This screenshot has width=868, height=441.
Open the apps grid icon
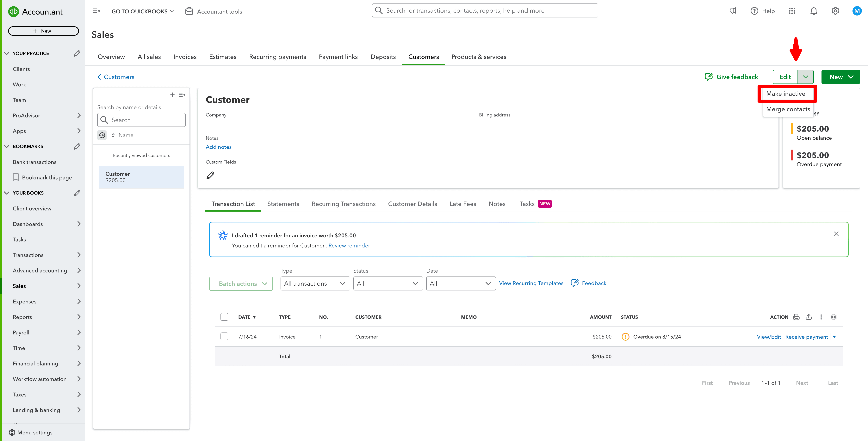pos(792,11)
